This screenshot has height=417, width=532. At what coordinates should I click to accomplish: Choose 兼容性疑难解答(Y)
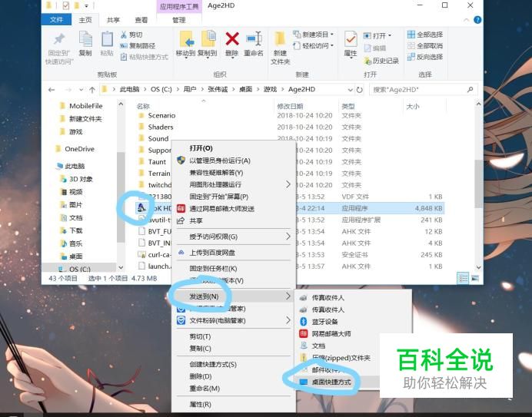(x=216, y=173)
